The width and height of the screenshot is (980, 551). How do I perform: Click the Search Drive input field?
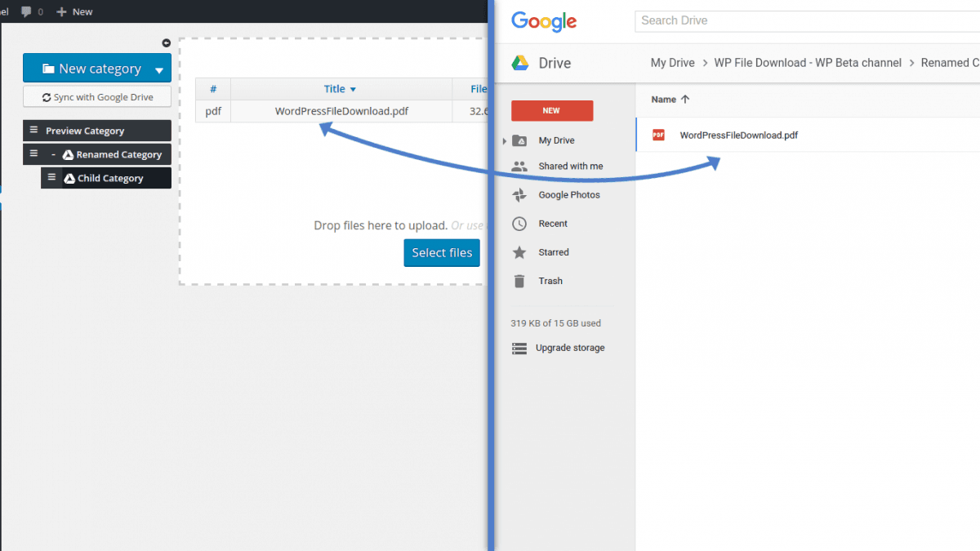pyautogui.click(x=804, y=20)
